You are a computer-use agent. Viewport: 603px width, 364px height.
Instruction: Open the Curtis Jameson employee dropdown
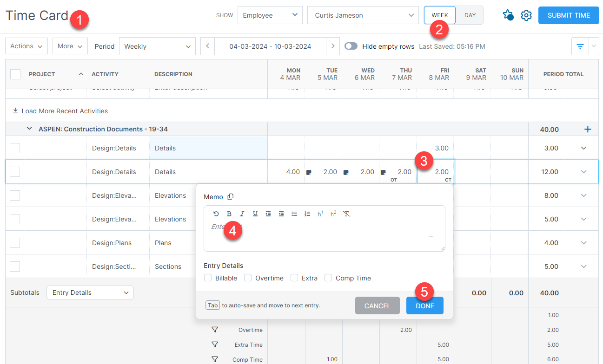click(x=363, y=15)
